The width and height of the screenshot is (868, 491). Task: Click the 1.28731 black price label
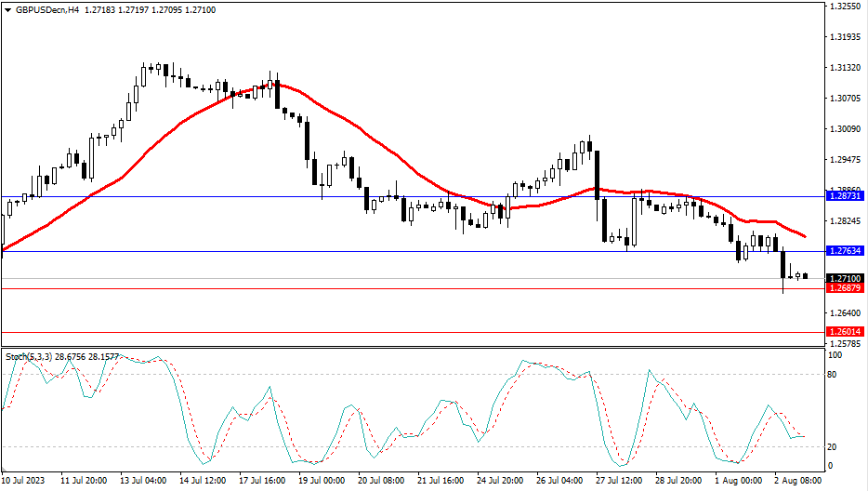pyautogui.click(x=845, y=196)
